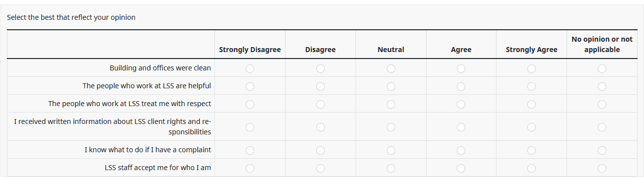644x181 pixels.
Task: Pick Agree for LSS staff accept me
Action: tap(461, 168)
